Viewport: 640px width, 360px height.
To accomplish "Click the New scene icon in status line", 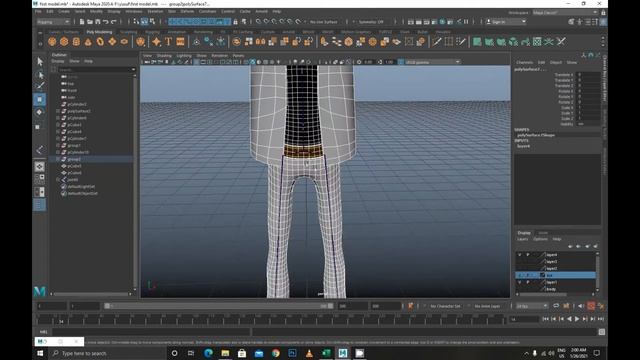I will coord(82,22).
